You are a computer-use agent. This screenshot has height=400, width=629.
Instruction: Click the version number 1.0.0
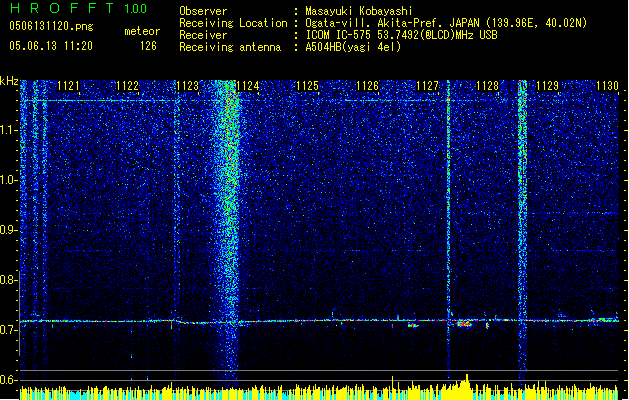(x=136, y=9)
